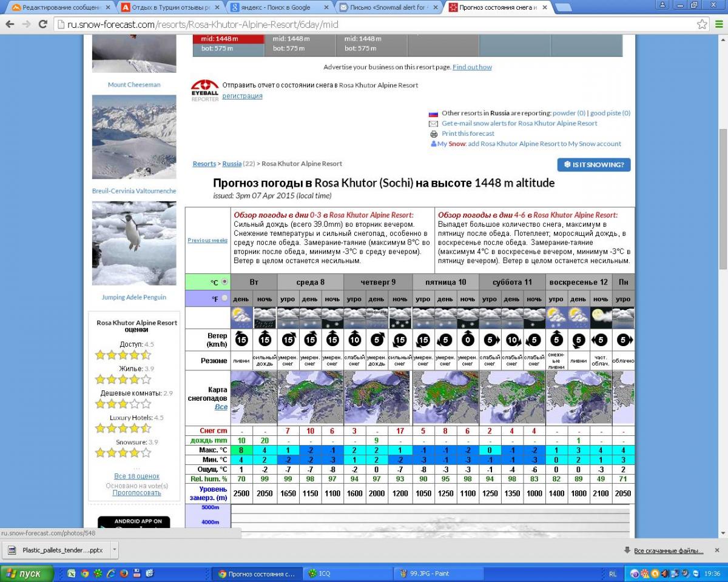
Task: Open the Resorts breadcrumb link
Action: (204, 164)
